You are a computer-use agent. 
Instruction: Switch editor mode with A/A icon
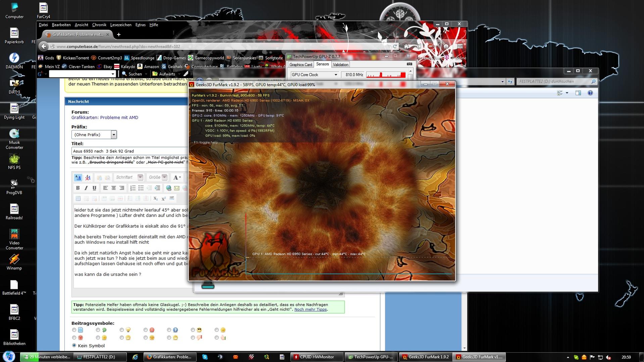(78, 177)
